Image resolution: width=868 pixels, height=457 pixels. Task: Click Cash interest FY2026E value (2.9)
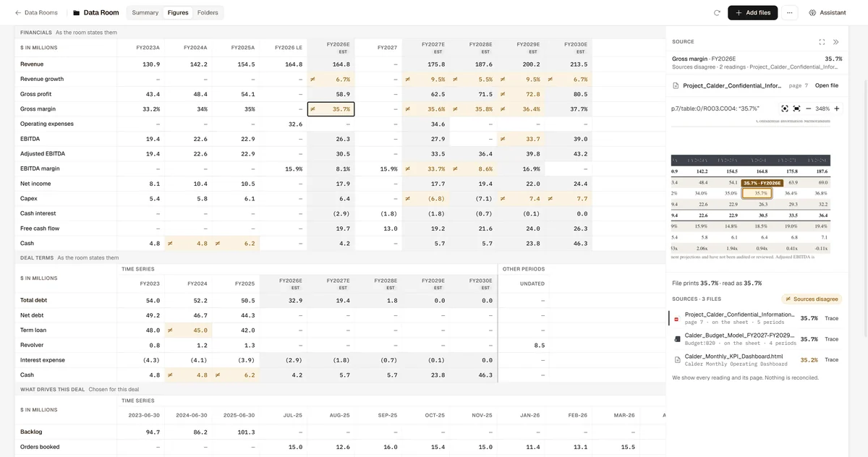tap(341, 213)
